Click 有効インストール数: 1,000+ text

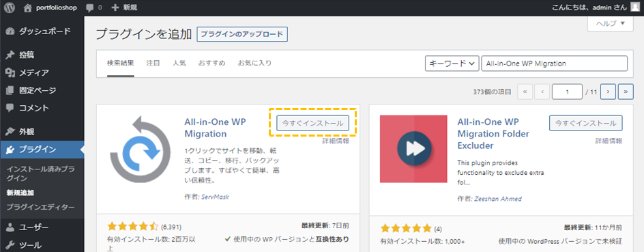(x=422, y=241)
